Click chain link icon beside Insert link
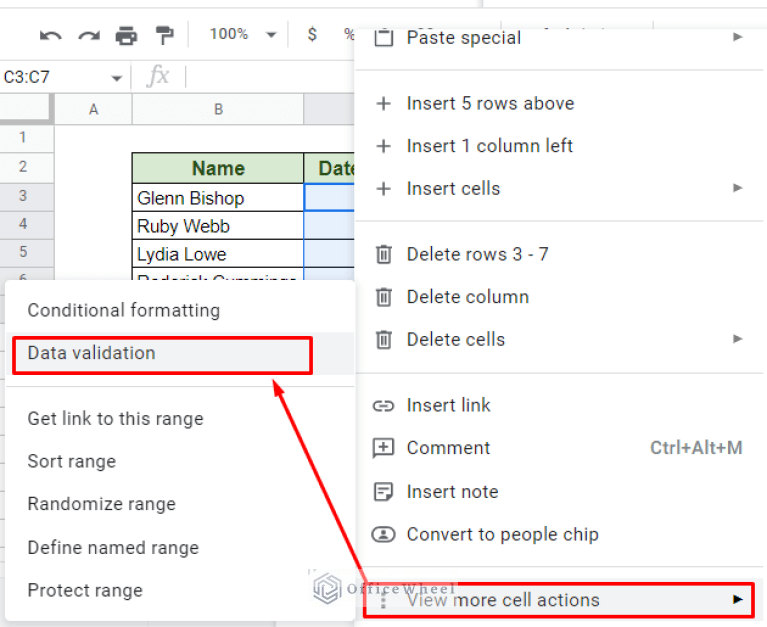This screenshot has height=627, width=767. tap(384, 406)
